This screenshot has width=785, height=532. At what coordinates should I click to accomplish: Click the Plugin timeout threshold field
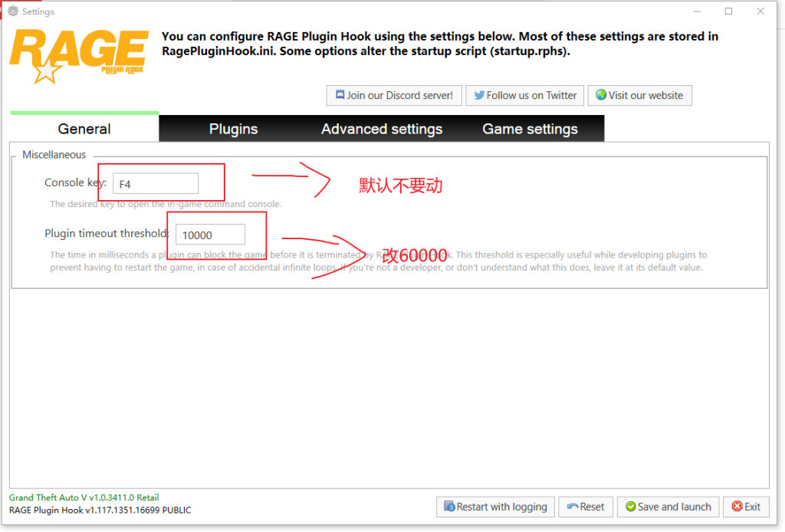210,235
